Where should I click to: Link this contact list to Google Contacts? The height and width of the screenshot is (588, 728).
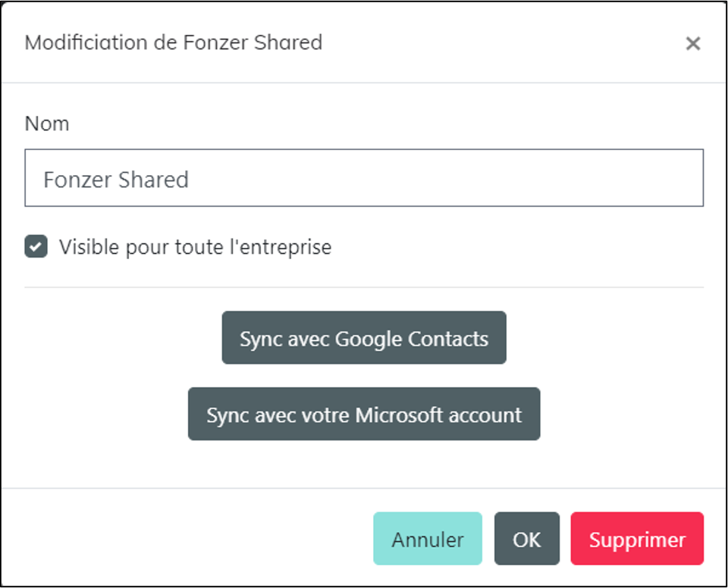click(x=364, y=338)
